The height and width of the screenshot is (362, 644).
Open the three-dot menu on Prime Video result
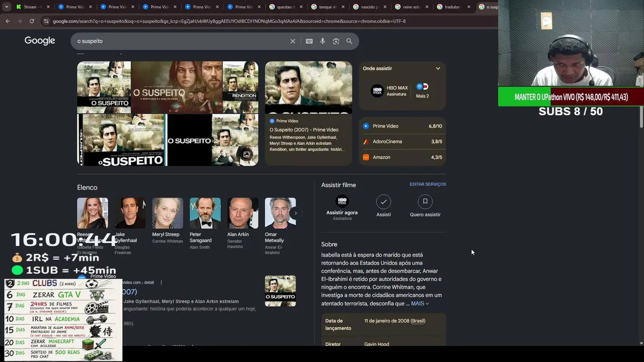tap(162, 283)
